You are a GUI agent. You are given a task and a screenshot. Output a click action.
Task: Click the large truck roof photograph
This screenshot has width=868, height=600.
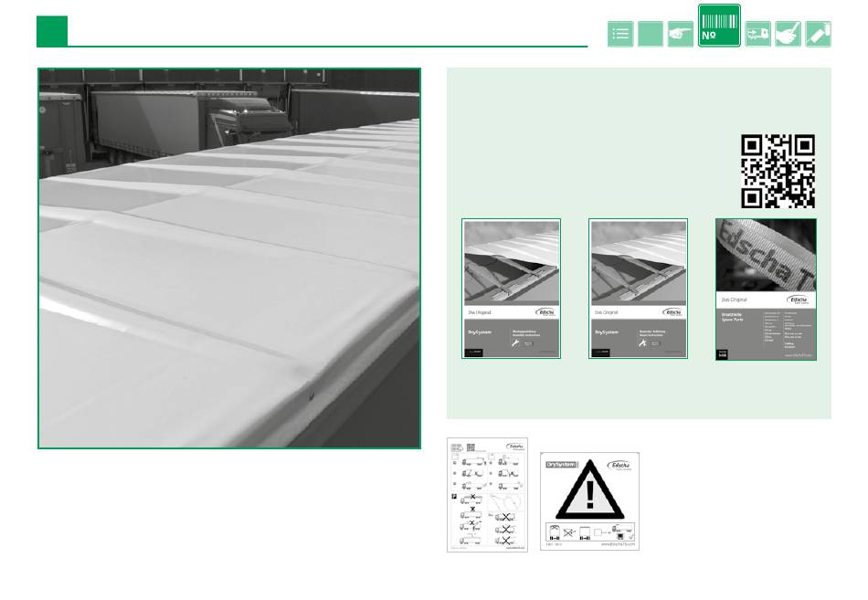229,258
